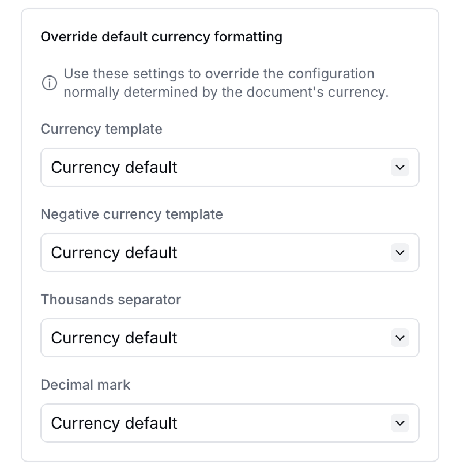Click the "Override default currency formatting" heading
The image size is (460, 476).
point(161,37)
